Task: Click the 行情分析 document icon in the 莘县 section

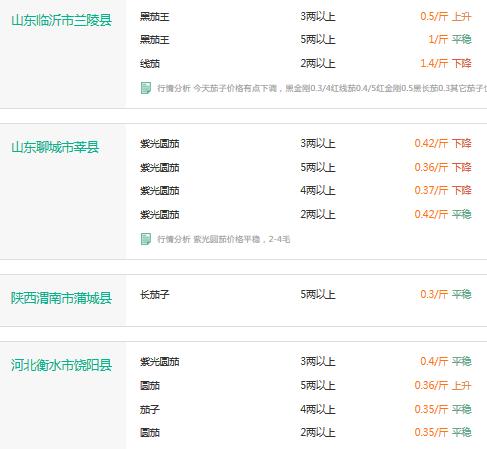Action: (x=146, y=239)
